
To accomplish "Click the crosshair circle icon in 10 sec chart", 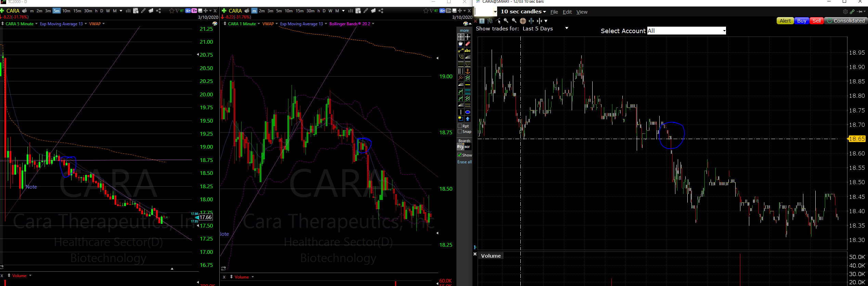I will 523,21.
